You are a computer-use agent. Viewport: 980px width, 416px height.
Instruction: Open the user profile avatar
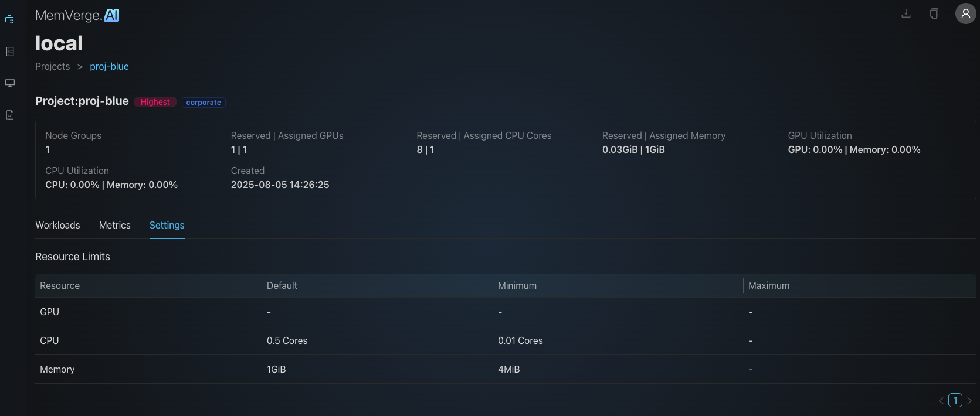965,13
